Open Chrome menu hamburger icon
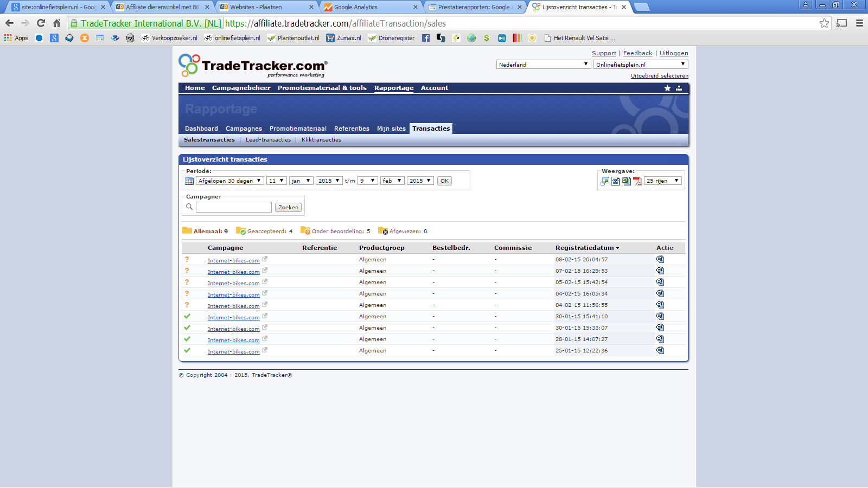The image size is (868, 488). coord(859,23)
